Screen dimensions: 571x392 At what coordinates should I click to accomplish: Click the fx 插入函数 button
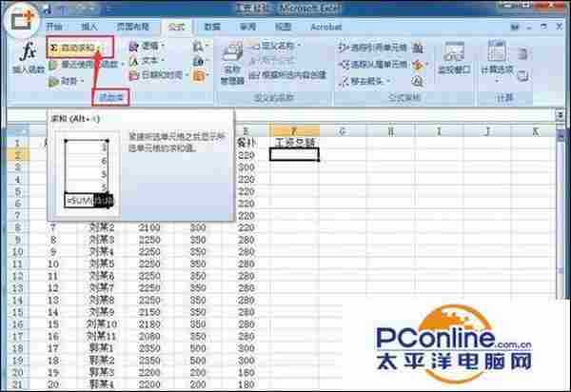click(x=29, y=58)
